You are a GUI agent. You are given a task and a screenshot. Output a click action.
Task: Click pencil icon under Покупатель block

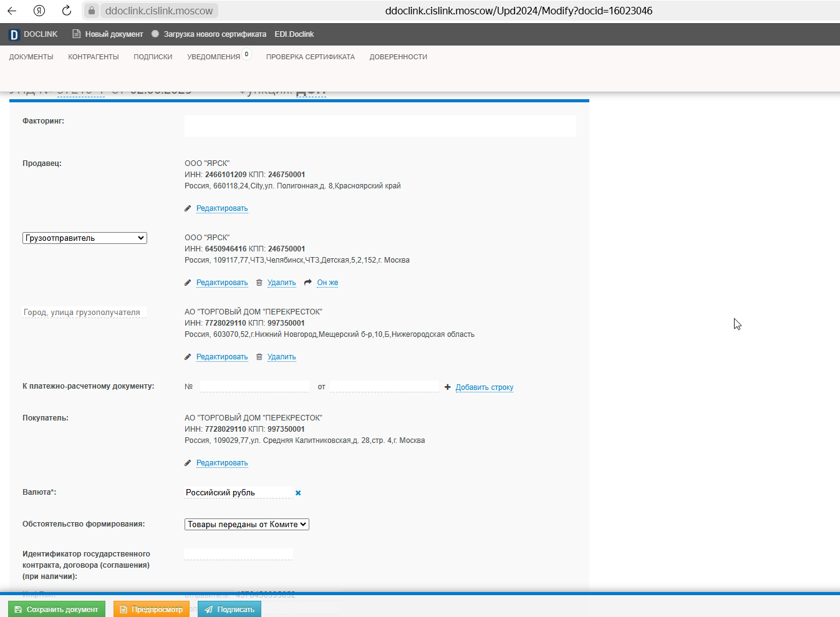pos(188,463)
